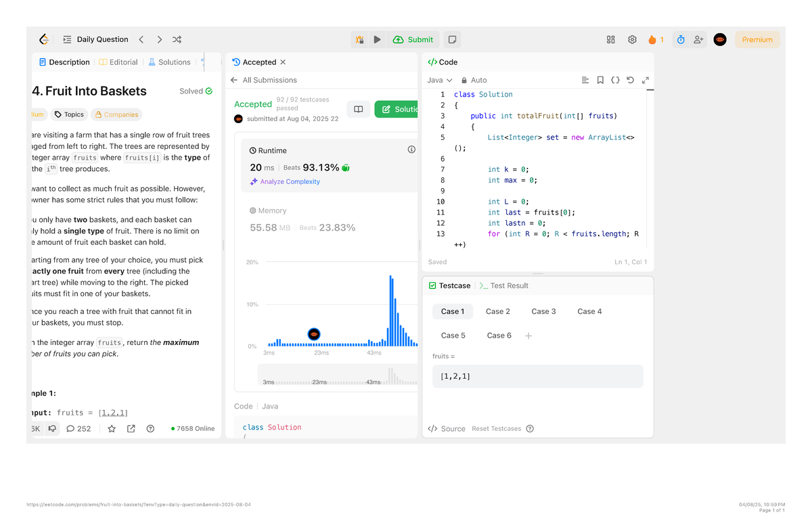Open the Runtime info icon
812x525 pixels.
tap(411, 150)
